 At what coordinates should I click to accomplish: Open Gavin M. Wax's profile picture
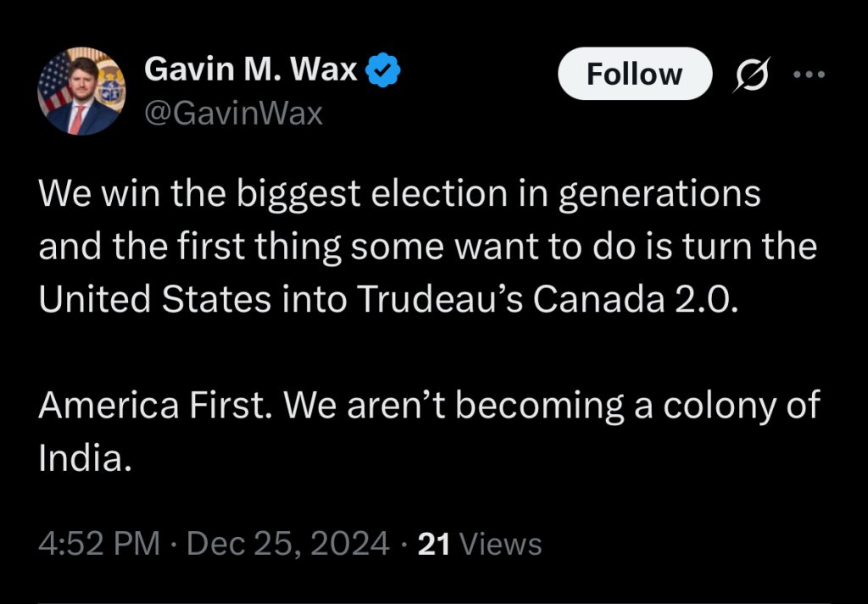point(82,91)
